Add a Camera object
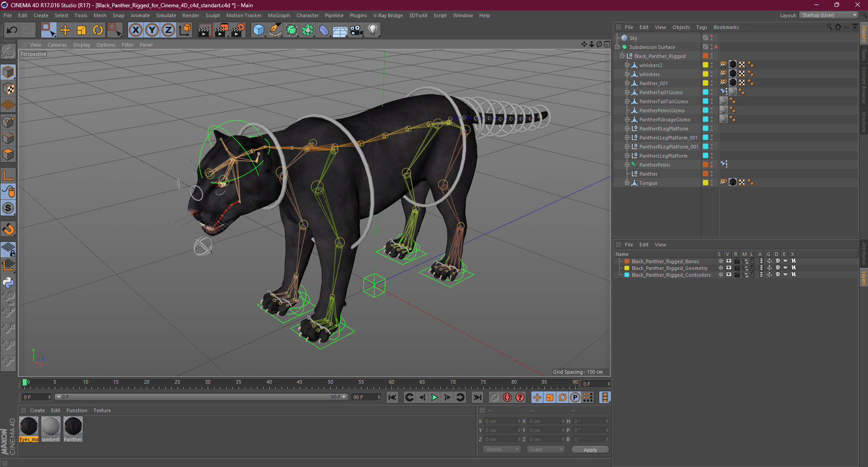Screen dimensions: 868x467 [x=357, y=30]
